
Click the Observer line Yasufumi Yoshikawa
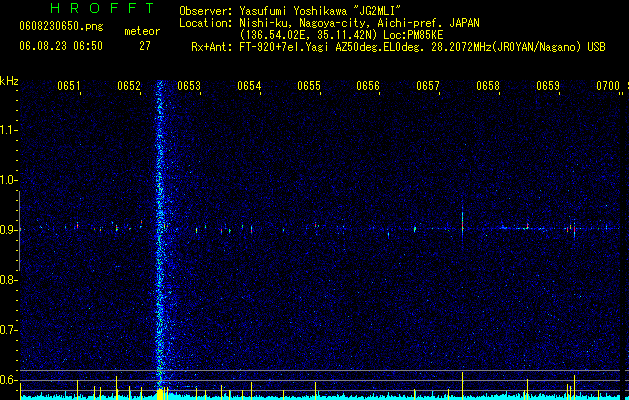(x=290, y=11)
